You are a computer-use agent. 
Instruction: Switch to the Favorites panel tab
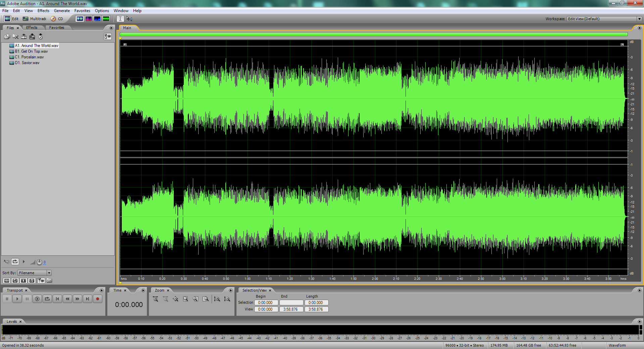pyautogui.click(x=56, y=28)
